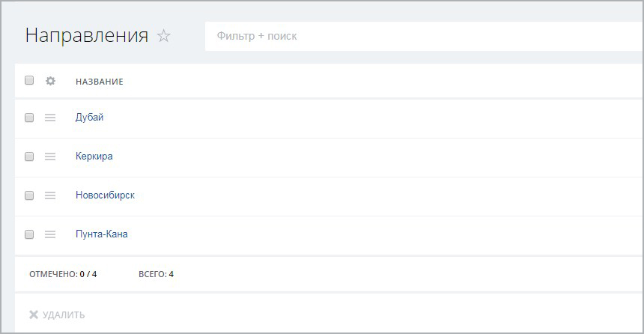This screenshot has width=644, height=334.
Task: Tick the Керкира row checkbox
Action: (29, 157)
